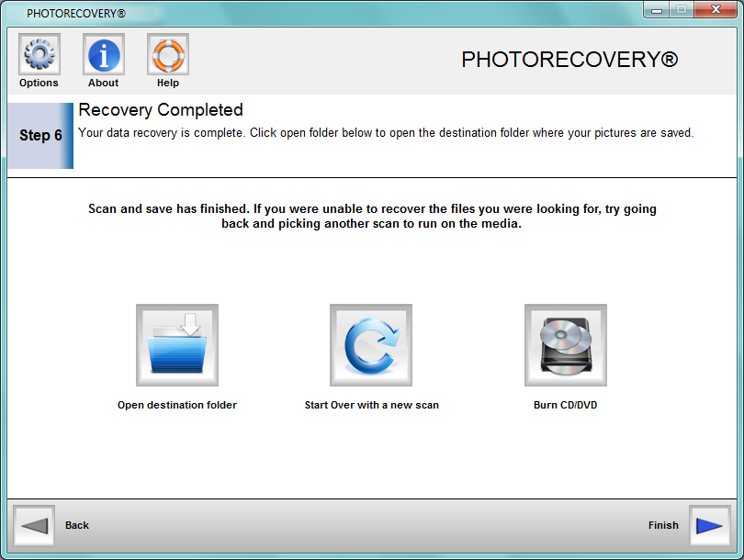Screen dimensions: 744x560
Task: Click the data recovery is complete description
Action: click(x=386, y=133)
